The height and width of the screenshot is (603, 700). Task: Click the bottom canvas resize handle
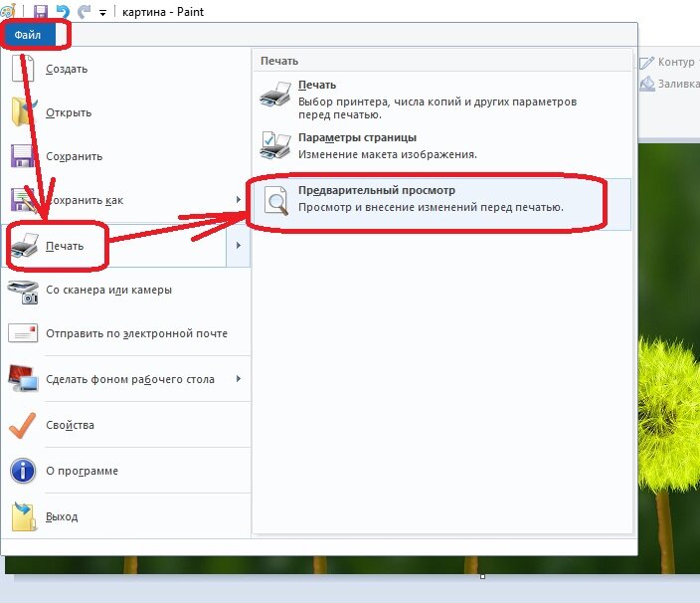coord(482,577)
